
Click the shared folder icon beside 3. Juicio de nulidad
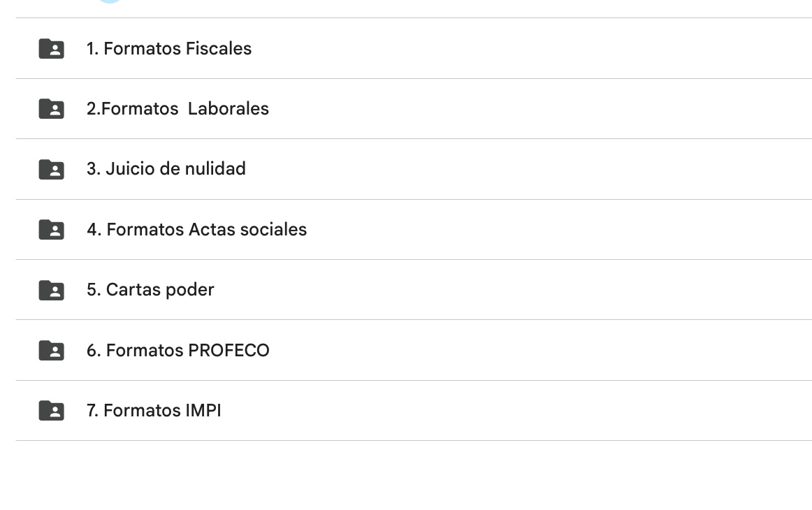coord(51,169)
